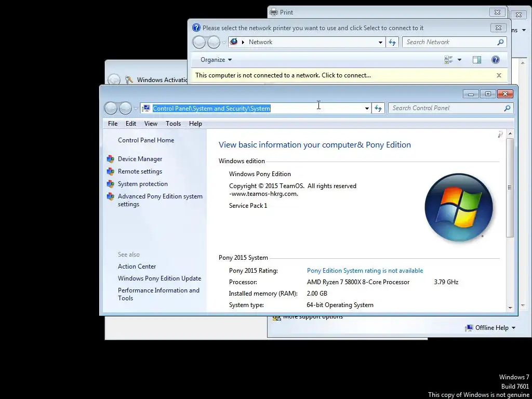Click Pony Edition System rating is not available
This screenshot has height=399, width=532.
pos(365,270)
